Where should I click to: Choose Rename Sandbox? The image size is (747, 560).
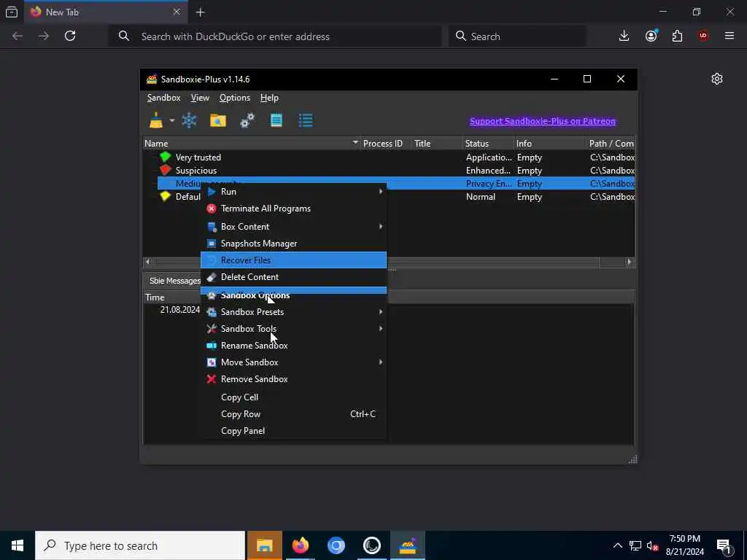pyautogui.click(x=293, y=345)
